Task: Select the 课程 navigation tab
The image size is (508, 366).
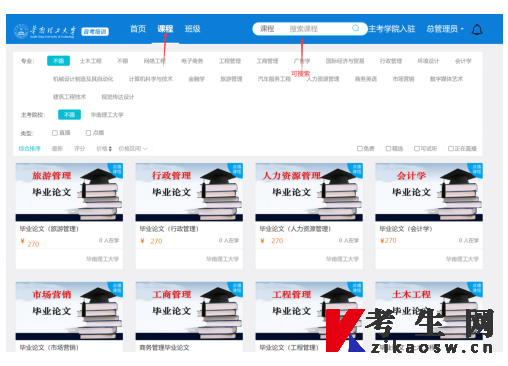Action: 165,29
